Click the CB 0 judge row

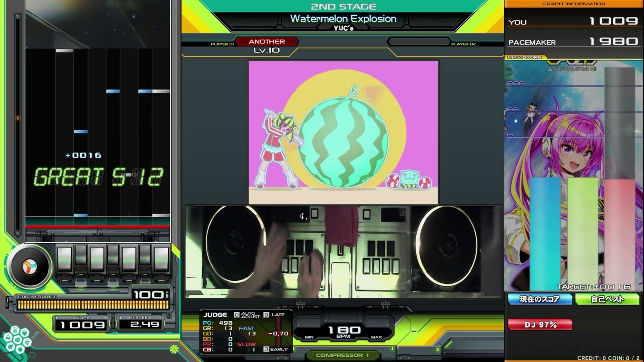218,350
